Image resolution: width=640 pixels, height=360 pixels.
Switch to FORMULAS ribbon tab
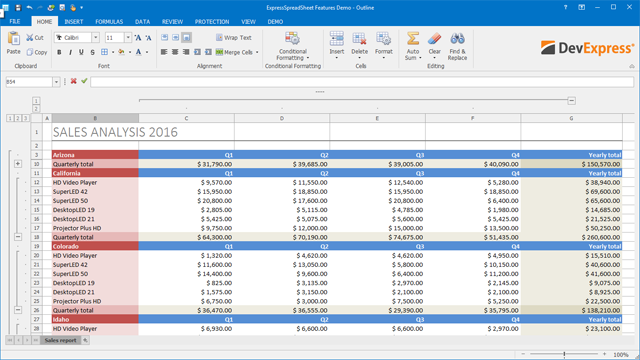coord(109,22)
